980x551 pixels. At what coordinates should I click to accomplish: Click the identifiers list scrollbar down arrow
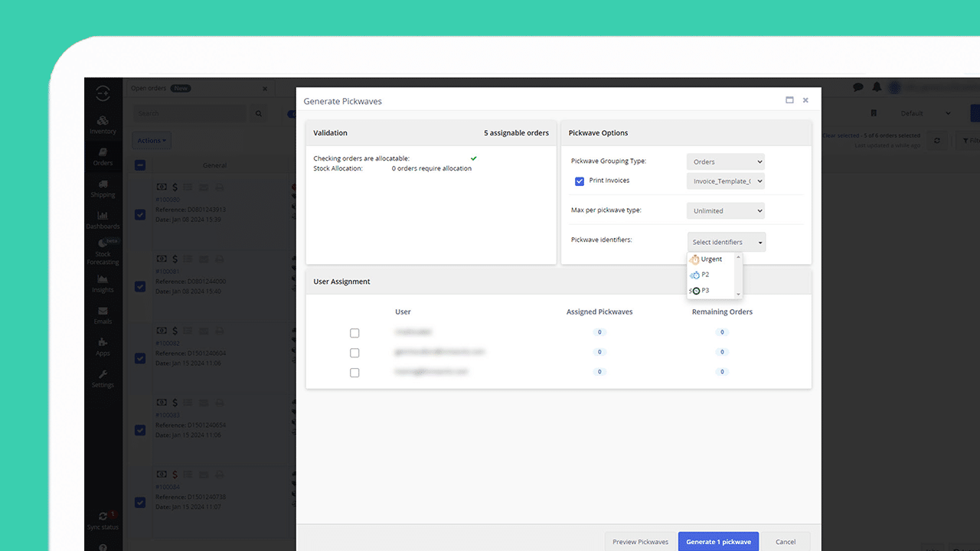[x=738, y=295]
